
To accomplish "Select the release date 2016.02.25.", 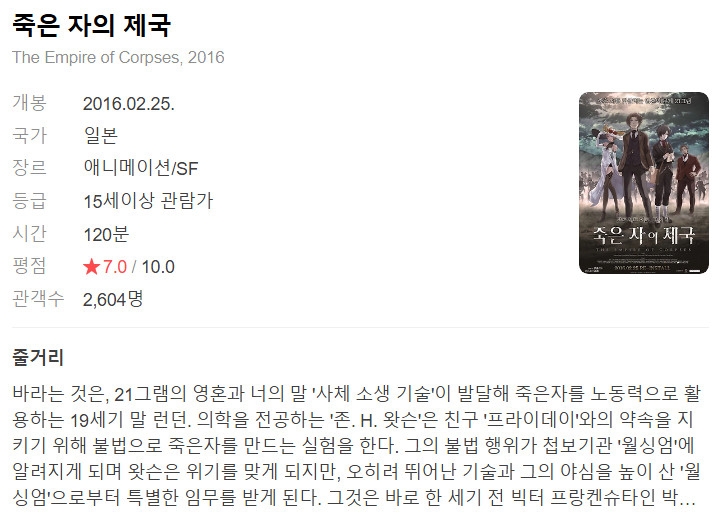I will (129, 103).
